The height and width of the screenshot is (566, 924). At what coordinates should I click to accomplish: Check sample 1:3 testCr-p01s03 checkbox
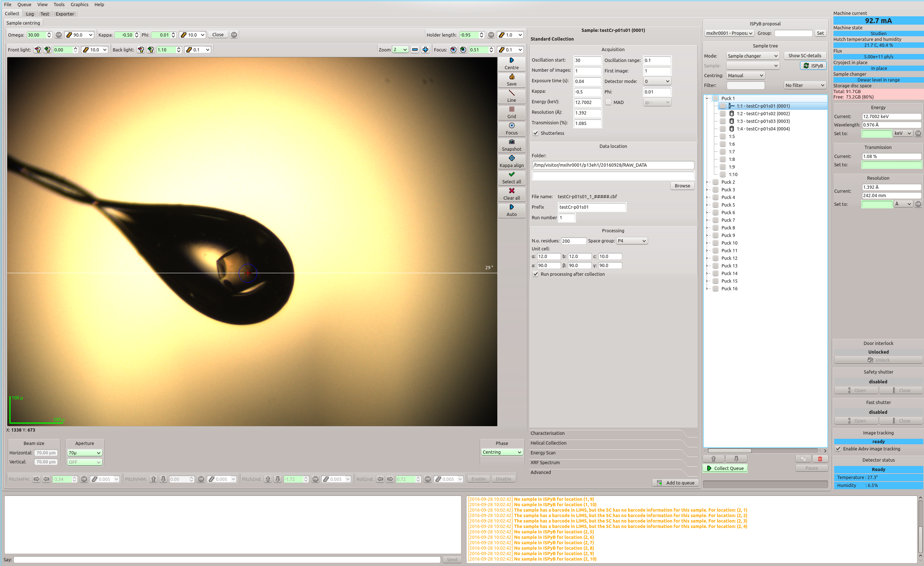coord(723,121)
